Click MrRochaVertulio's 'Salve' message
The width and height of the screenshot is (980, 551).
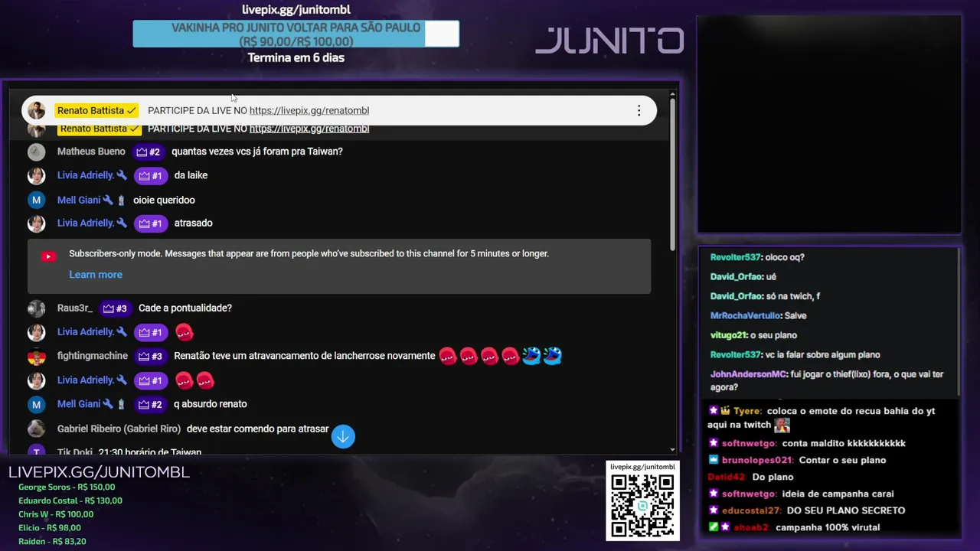[x=795, y=315]
